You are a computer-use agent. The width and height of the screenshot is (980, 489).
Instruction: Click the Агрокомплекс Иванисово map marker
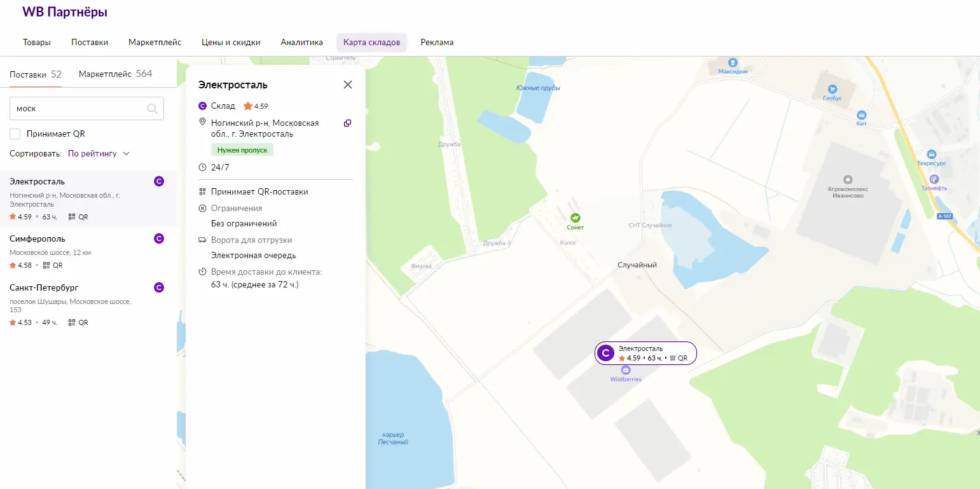coord(847,180)
